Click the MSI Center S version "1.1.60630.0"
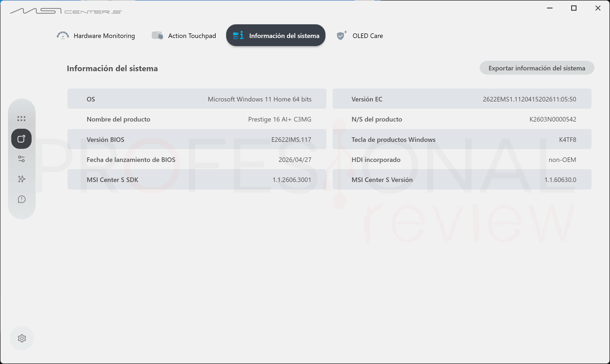 pyautogui.click(x=560, y=180)
